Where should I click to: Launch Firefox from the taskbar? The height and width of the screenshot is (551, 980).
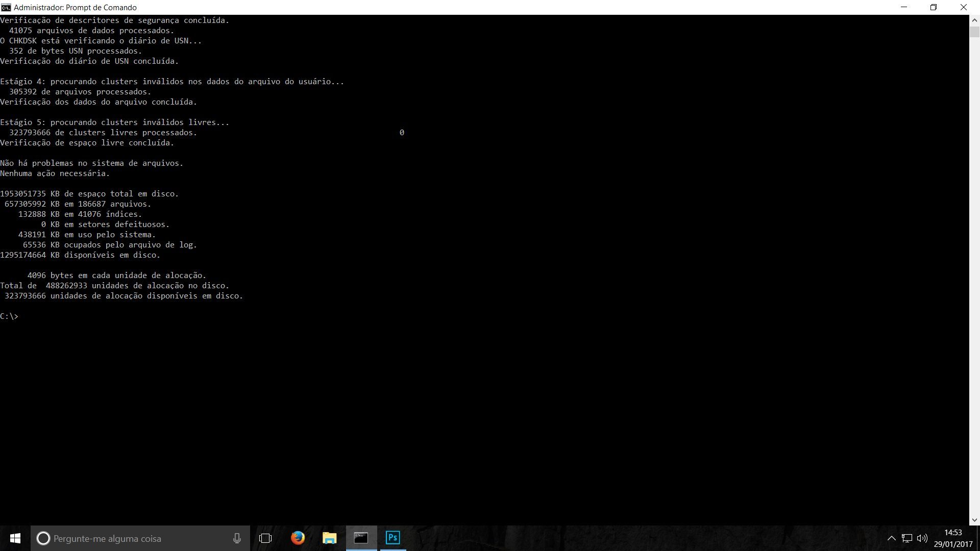pos(298,538)
